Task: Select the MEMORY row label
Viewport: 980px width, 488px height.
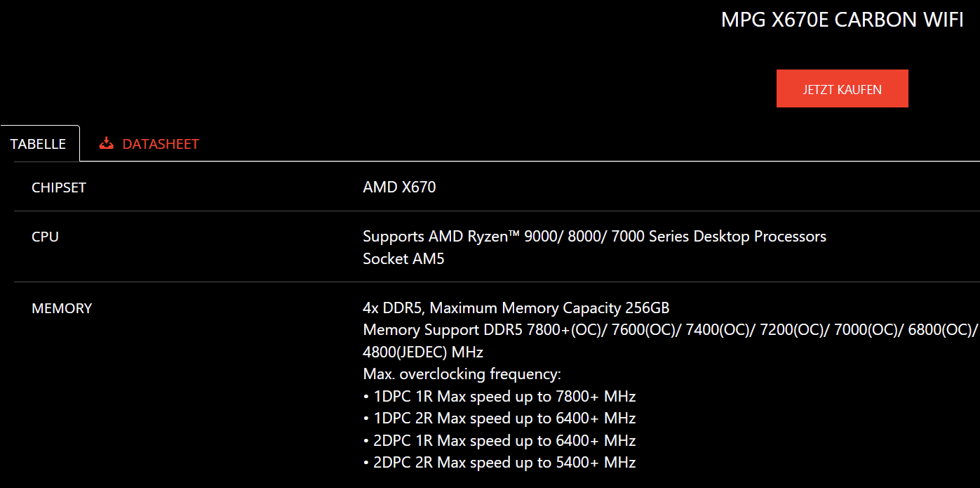Action: click(x=62, y=308)
